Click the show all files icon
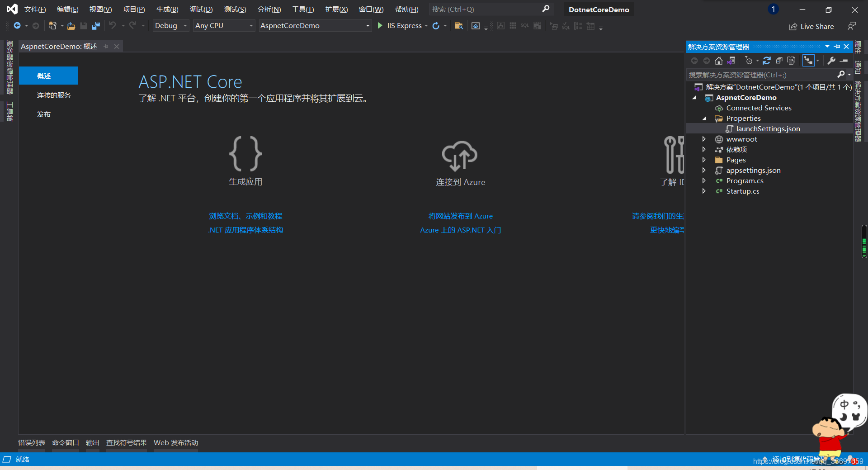This screenshot has width=868, height=470. (791, 61)
